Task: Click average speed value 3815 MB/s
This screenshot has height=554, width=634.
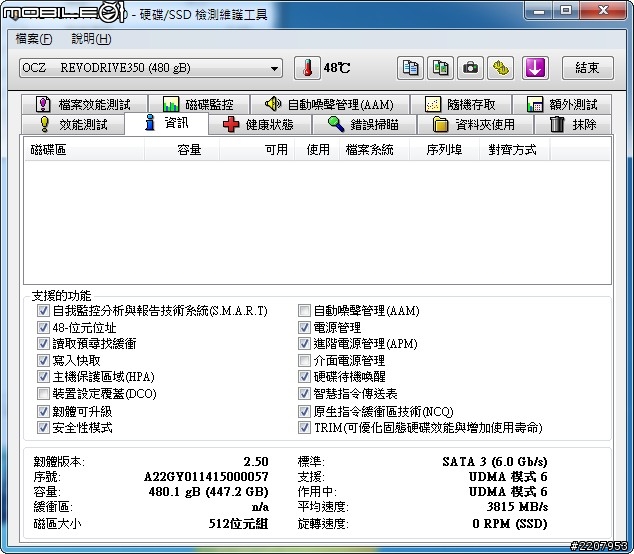Action: click(x=517, y=507)
